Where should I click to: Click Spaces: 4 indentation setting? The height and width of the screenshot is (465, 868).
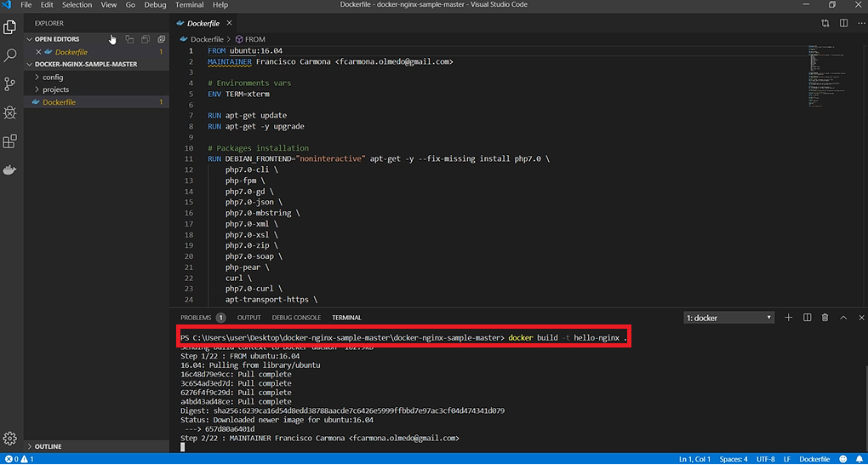734,459
